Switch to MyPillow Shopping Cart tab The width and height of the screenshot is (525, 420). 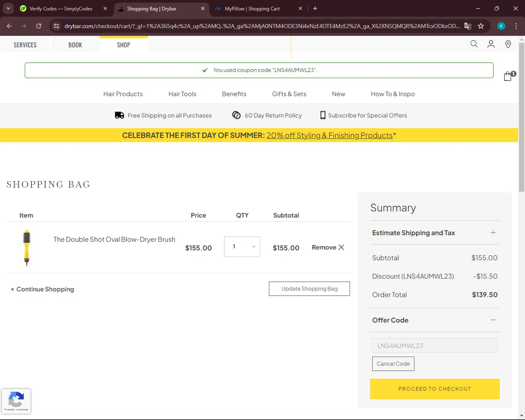(252, 9)
